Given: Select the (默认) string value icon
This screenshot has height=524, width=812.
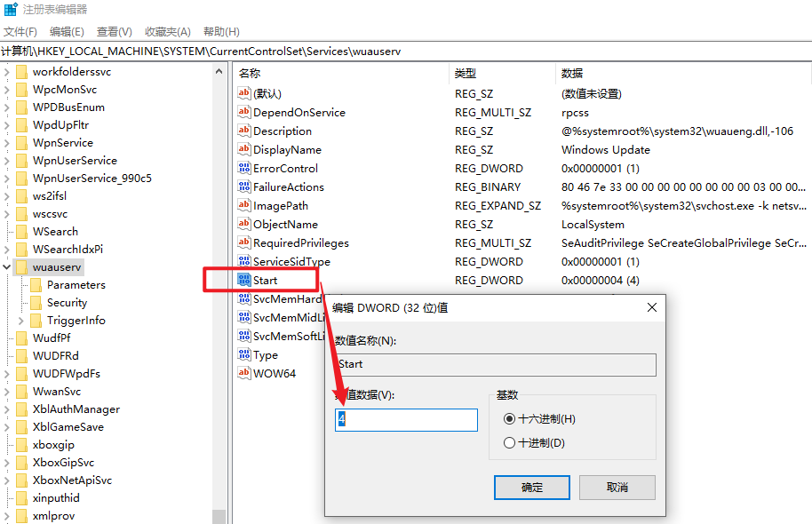Looking at the screenshot, I should pos(244,93).
